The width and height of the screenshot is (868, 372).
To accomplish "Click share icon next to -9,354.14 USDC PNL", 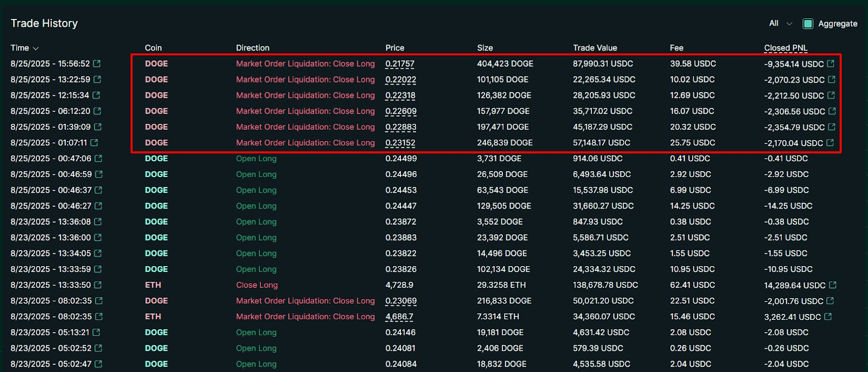I will click(831, 64).
